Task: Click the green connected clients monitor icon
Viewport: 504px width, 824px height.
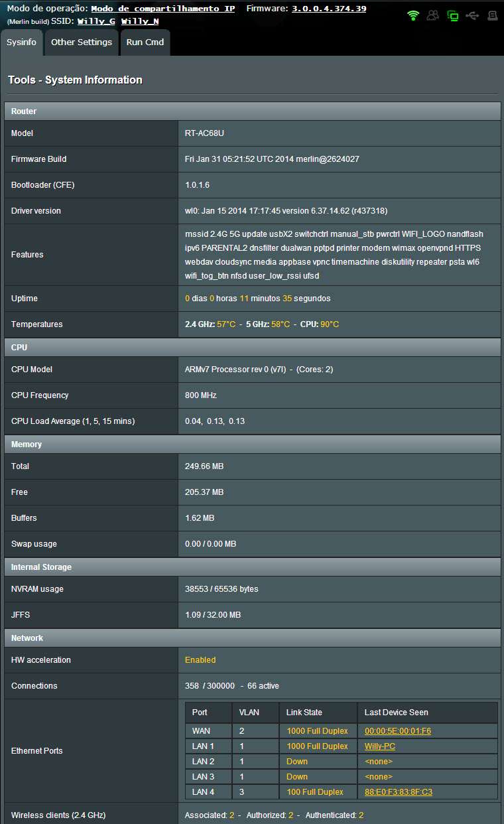Action: click(453, 15)
